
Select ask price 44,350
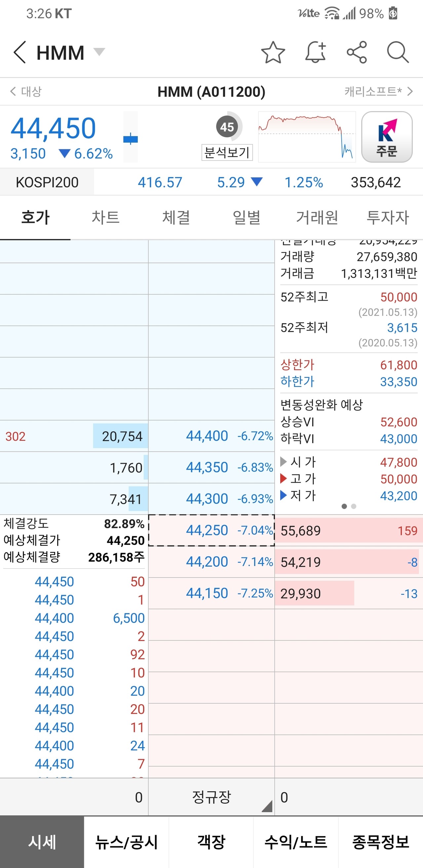(212, 467)
